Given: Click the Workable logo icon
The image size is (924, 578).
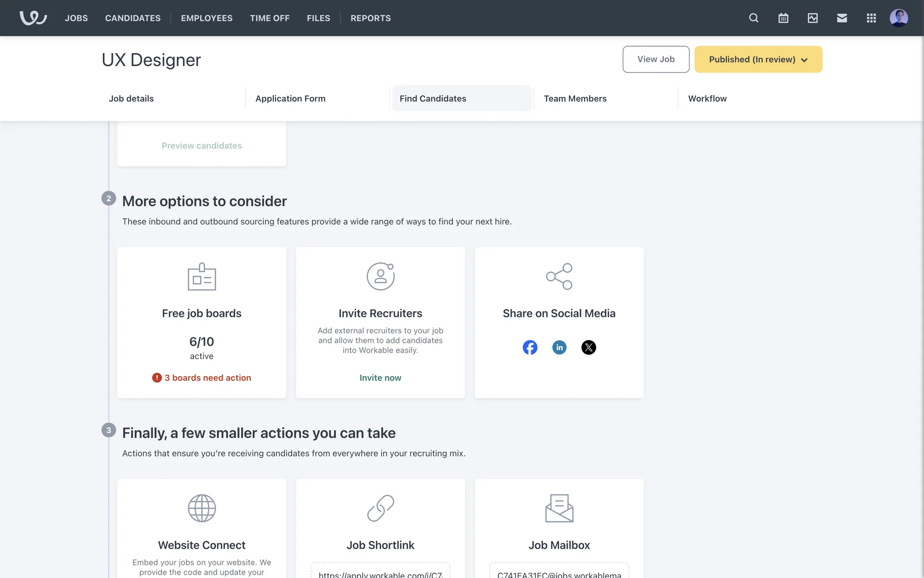Looking at the screenshot, I should click(x=33, y=18).
